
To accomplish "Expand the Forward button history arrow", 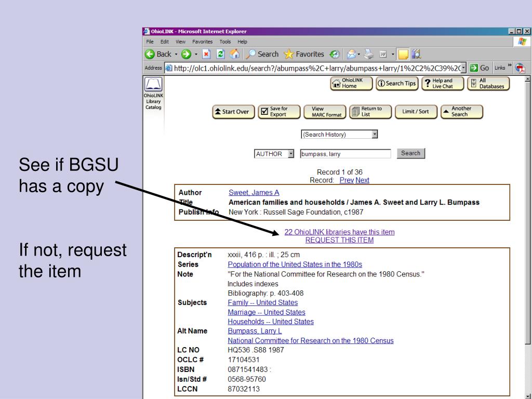I will pos(196,54).
